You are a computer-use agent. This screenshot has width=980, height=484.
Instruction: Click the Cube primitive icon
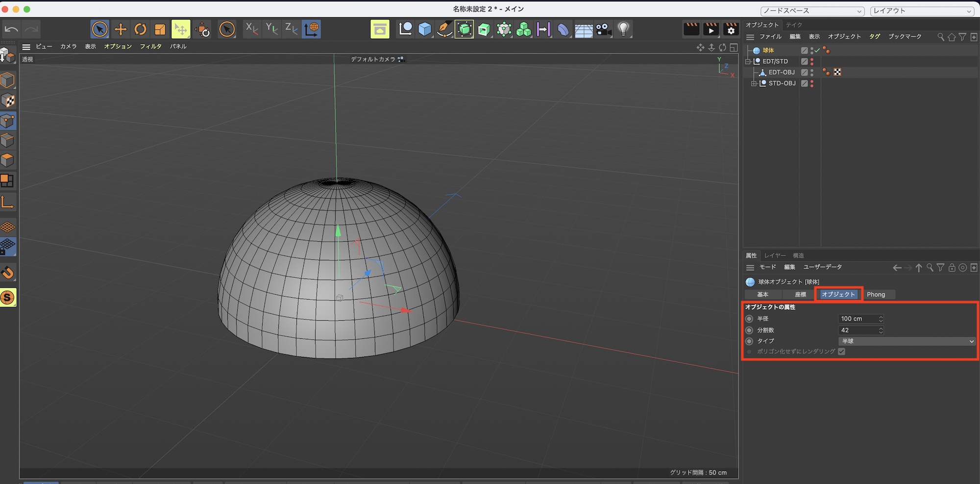[425, 29]
